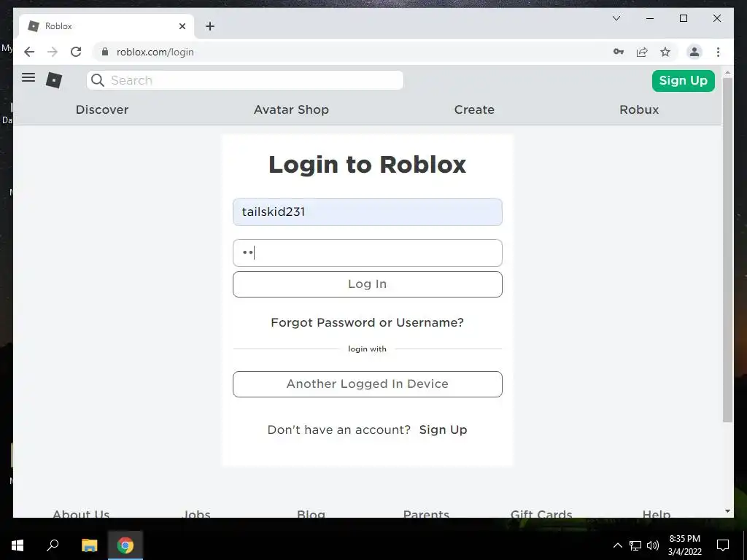The image size is (747, 560).
Task: Open Chrome three-dot menu
Action: [x=718, y=52]
